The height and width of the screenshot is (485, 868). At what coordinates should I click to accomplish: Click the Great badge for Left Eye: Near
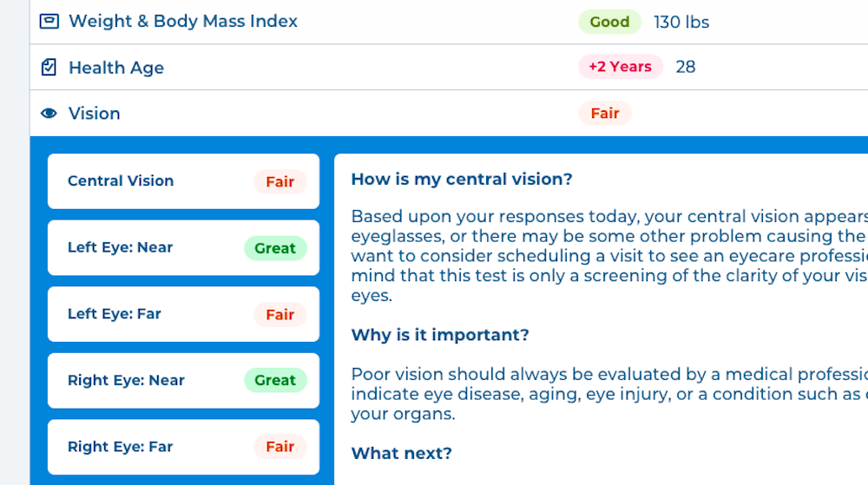coord(275,248)
